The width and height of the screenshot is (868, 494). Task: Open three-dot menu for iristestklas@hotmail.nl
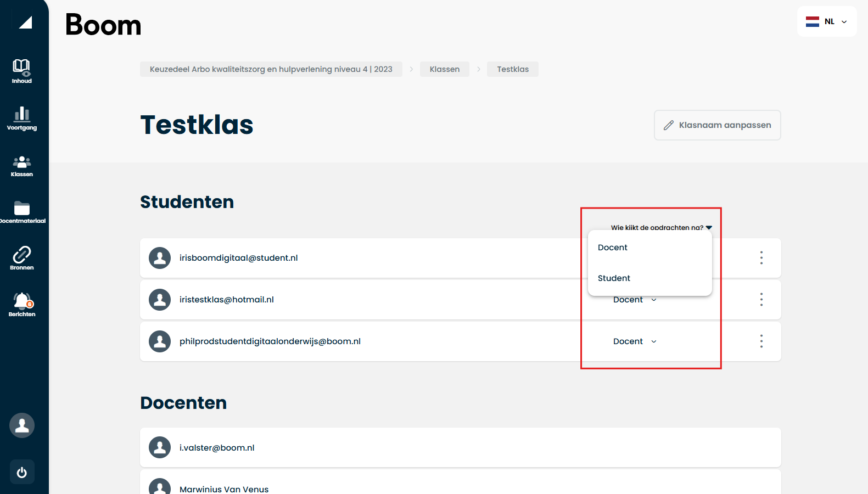pos(761,300)
